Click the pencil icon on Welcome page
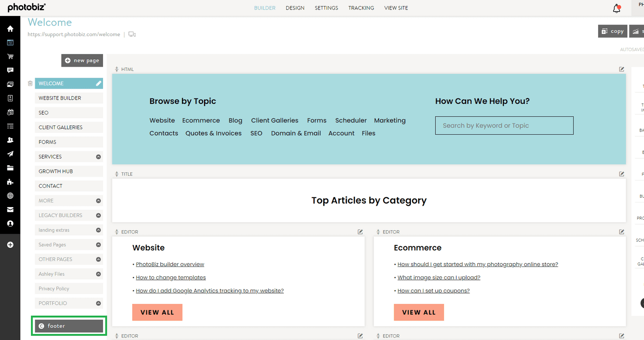 99,83
